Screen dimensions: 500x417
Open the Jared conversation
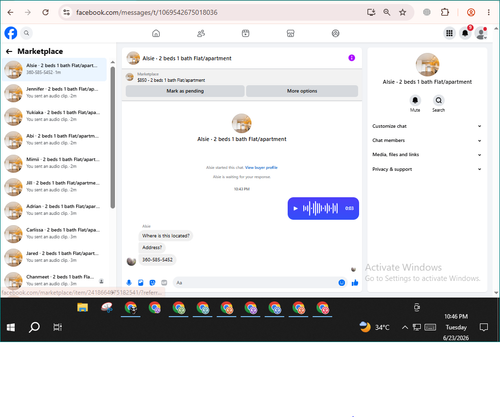pos(55,257)
